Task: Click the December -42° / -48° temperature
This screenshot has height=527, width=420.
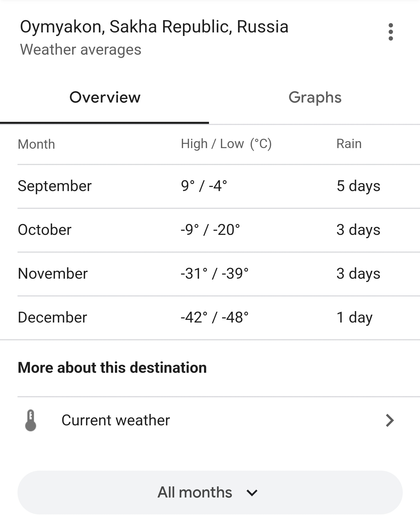Action: click(215, 318)
